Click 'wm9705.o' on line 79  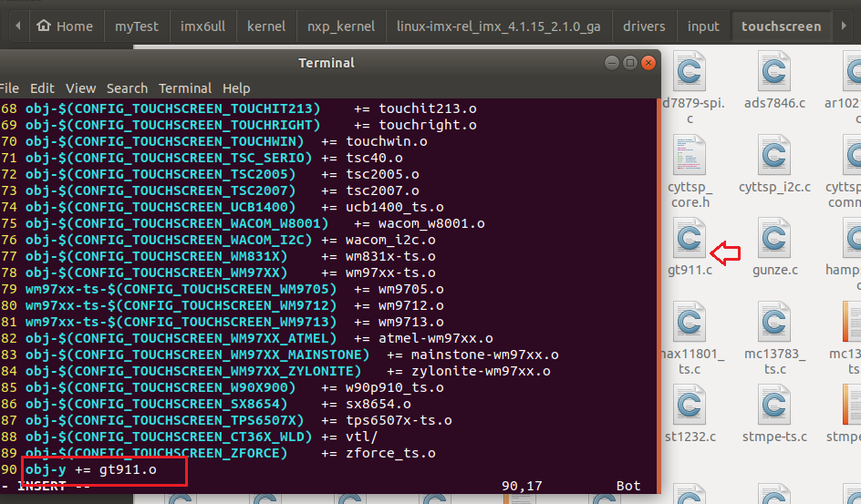411,289
